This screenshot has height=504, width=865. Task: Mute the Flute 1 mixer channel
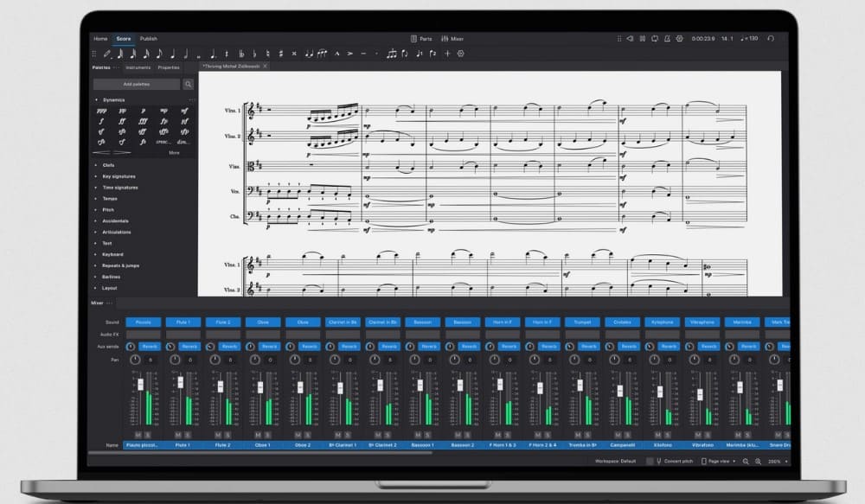pos(178,434)
